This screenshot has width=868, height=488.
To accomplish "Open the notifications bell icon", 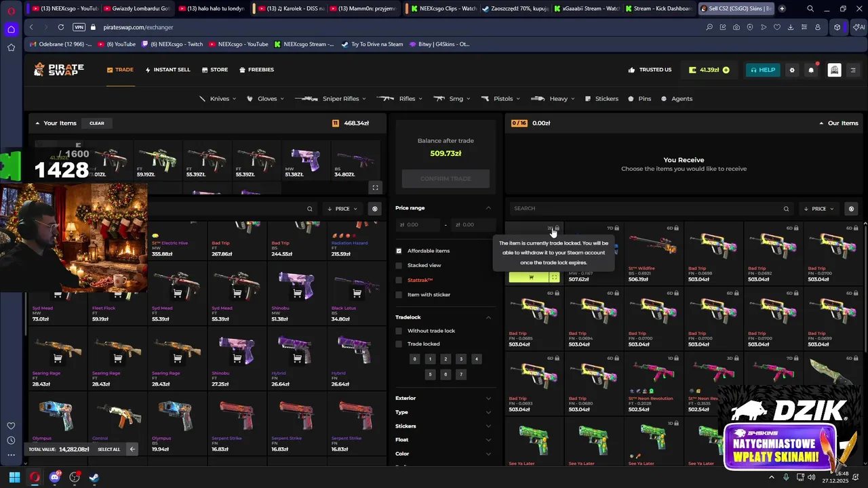I will [x=811, y=70].
